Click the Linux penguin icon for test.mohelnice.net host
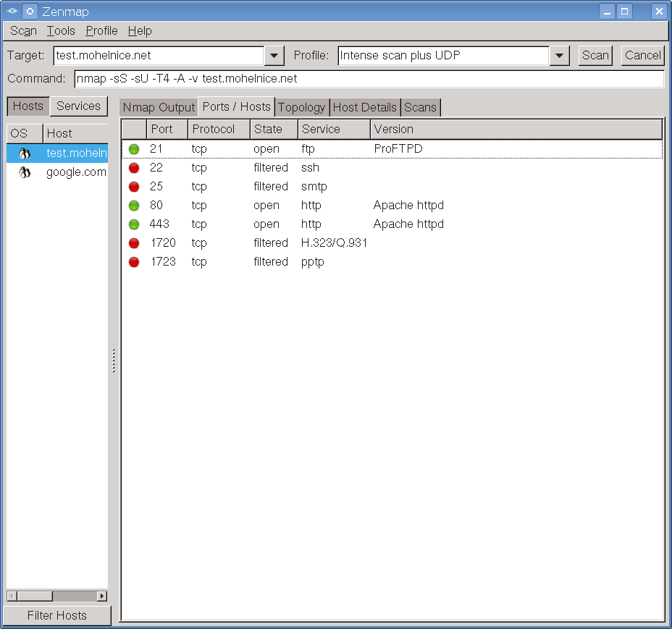672x629 pixels. tap(25, 153)
